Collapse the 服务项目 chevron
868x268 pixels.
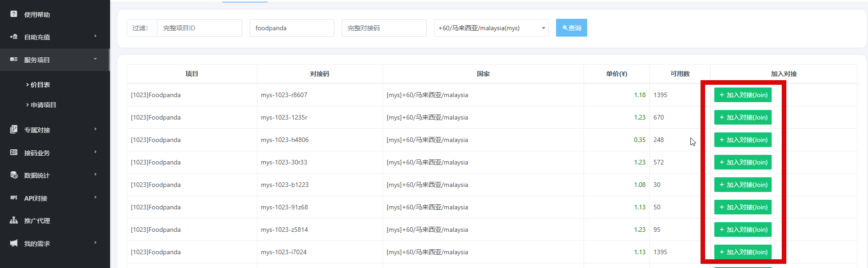pyautogui.click(x=95, y=59)
